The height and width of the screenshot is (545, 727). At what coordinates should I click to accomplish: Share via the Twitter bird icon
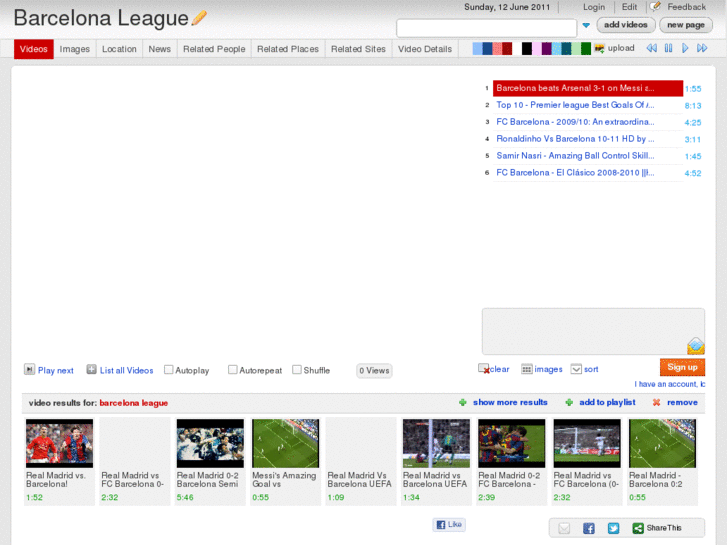[x=613, y=528]
